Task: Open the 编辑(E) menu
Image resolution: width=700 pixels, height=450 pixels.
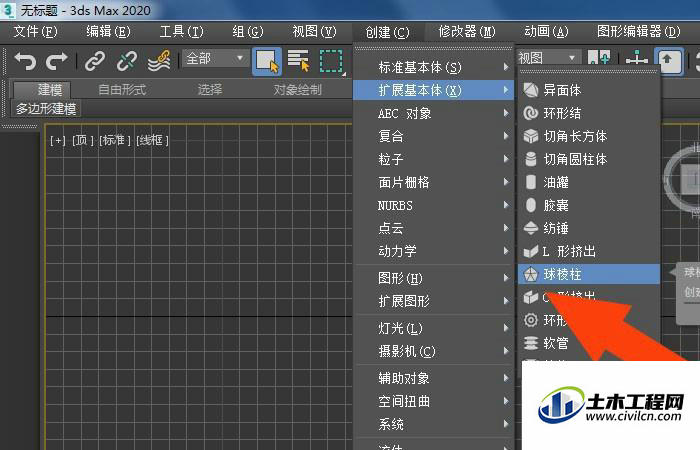Action: 108,32
